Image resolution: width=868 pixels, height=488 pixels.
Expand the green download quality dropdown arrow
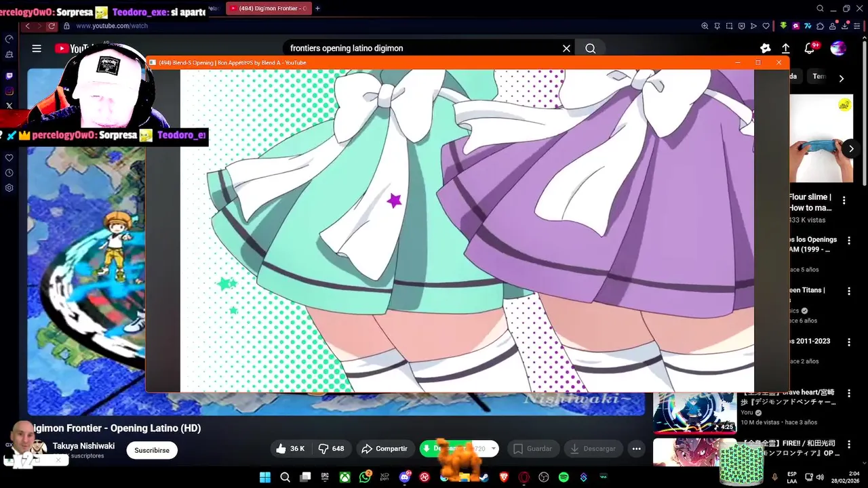[493, 449]
